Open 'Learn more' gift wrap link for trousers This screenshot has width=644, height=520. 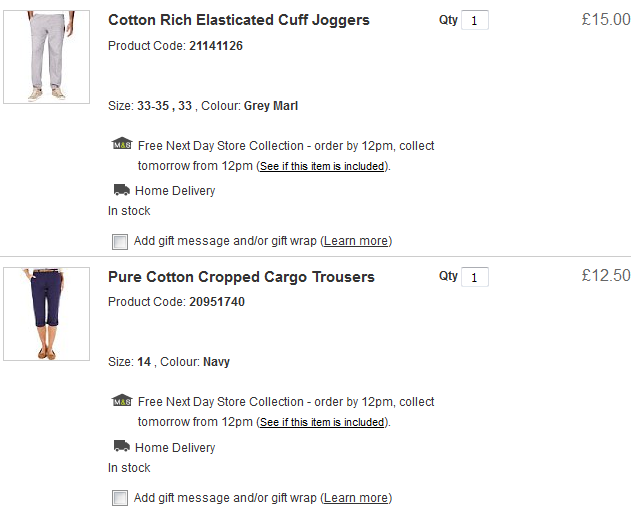coord(356,498)
